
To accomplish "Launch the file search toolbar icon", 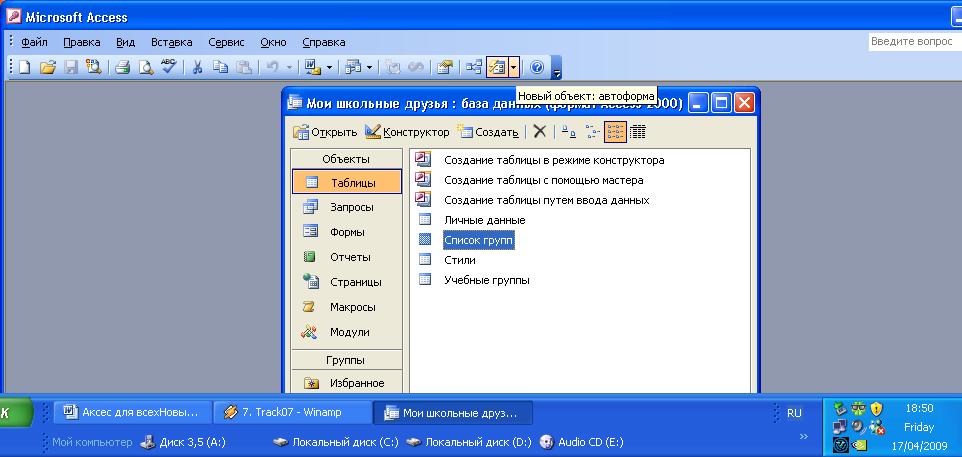I will click(93, 67).
